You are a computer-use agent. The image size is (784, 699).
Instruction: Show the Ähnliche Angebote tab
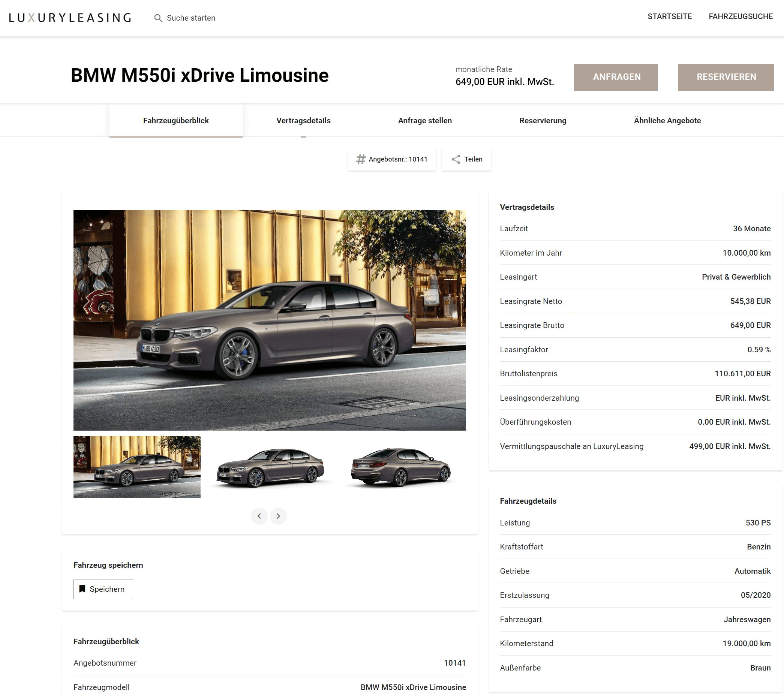pyautogui.click(x=667, y=121)
